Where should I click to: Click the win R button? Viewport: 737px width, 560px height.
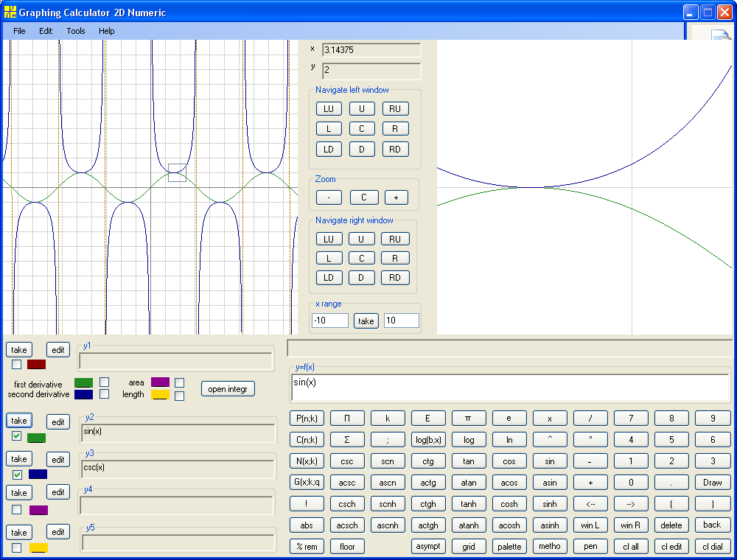(x=631, y=525)
